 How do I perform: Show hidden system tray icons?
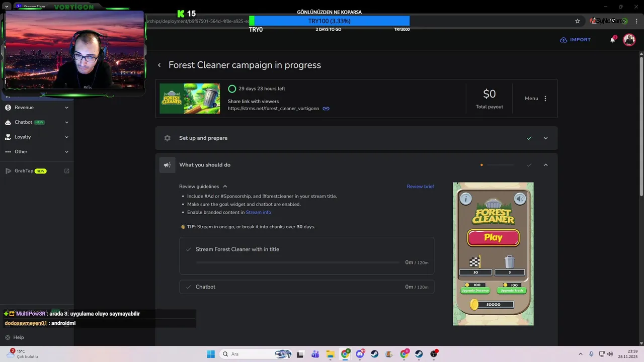tap(580, 354)
